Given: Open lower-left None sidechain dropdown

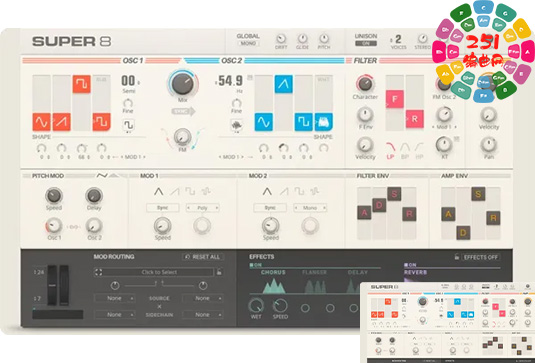Looking at the screenshot, I should (115, 314).
